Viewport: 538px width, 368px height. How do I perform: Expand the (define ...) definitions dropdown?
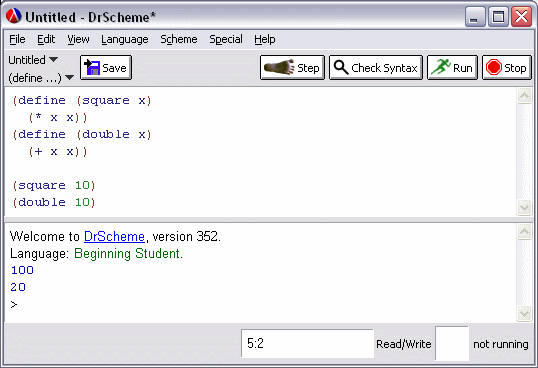point(69,78)
